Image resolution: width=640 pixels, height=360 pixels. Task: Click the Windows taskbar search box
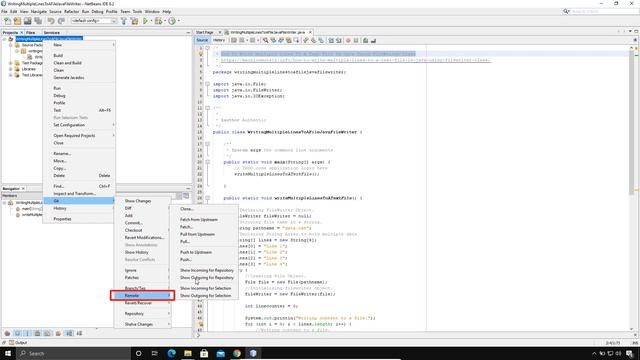(73, 353)
